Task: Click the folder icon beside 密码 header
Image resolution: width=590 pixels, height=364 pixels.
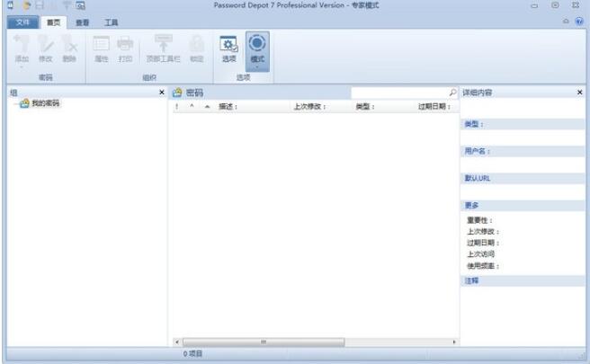Action: pyautogui.click(x=177, y=93)
